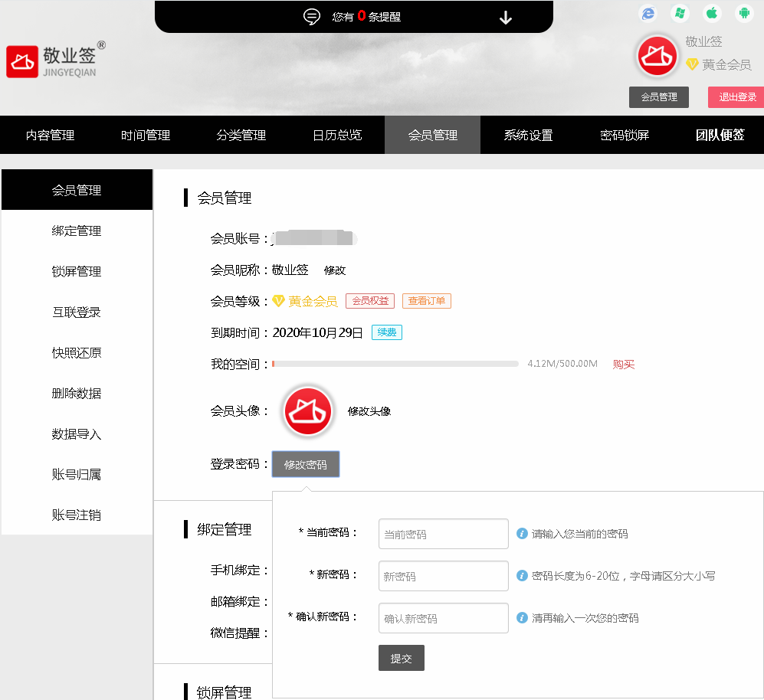Open 账号注销 from the sidebar menu
Viewport: 764px width, 700px height.
[x=77, y=515]
